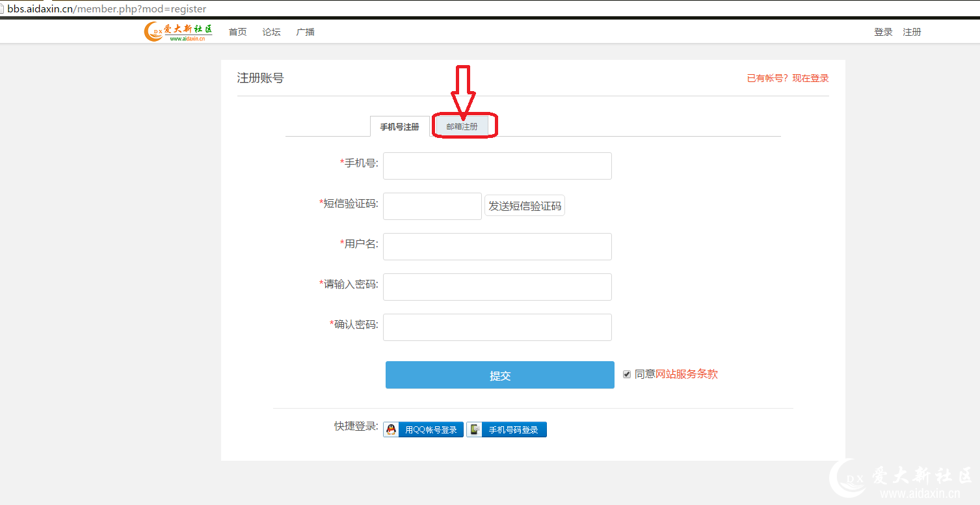Open the 网站服务条款 link
Viewport: 980px width, 505px height.
pyautogui.click(x=686, y=374)
